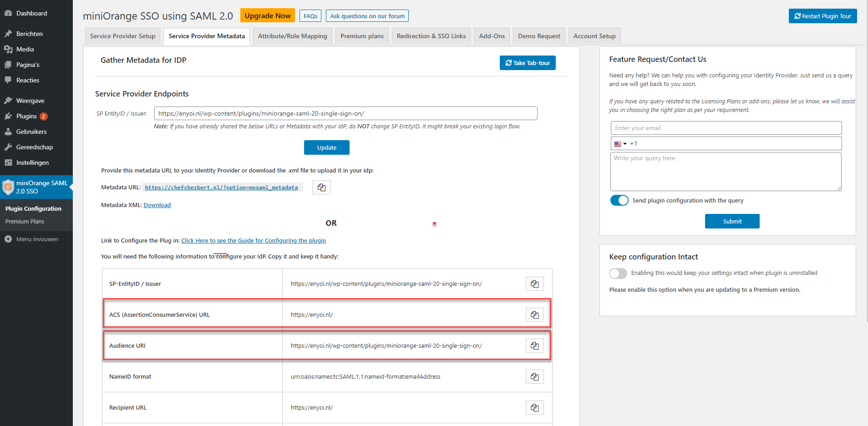Click the Plugins update count badge

point(43,117)
